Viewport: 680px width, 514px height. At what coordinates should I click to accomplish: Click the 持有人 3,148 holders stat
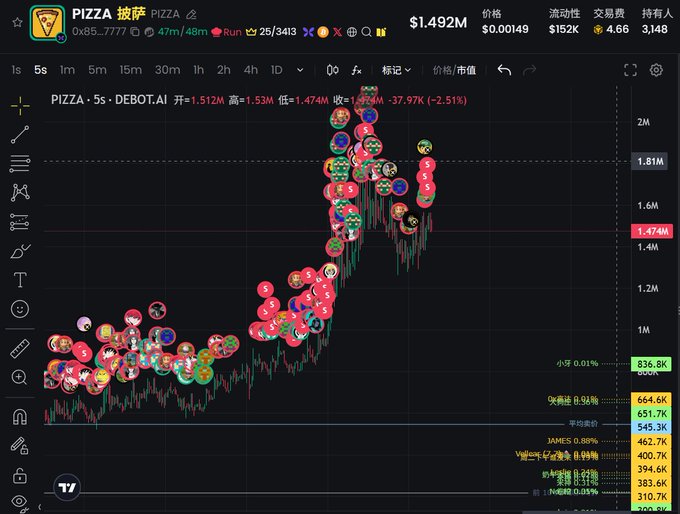pos(657,22)
